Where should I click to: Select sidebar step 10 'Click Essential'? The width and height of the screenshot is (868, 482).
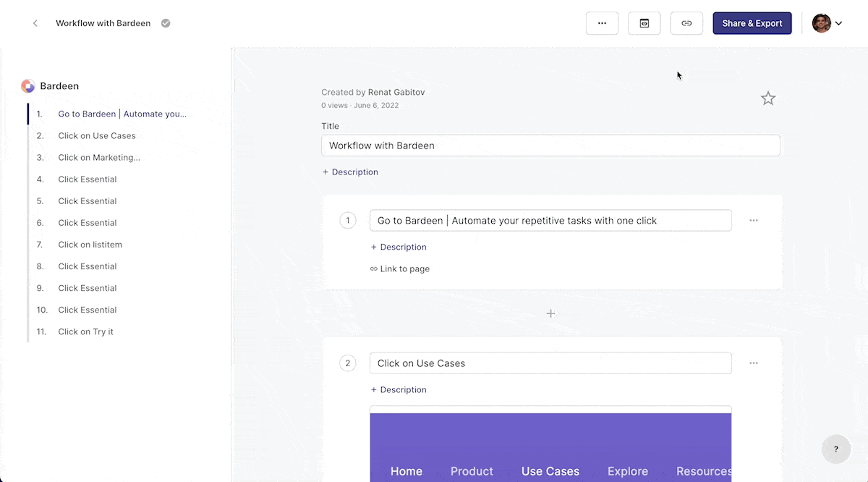(x=88, y=310)
